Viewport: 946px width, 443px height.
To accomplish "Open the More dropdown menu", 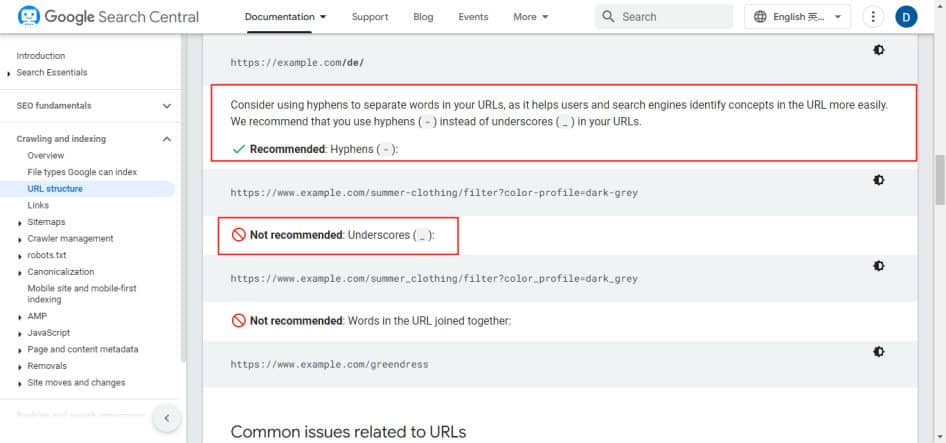I will pyautogui.click(x=531, y=17).
